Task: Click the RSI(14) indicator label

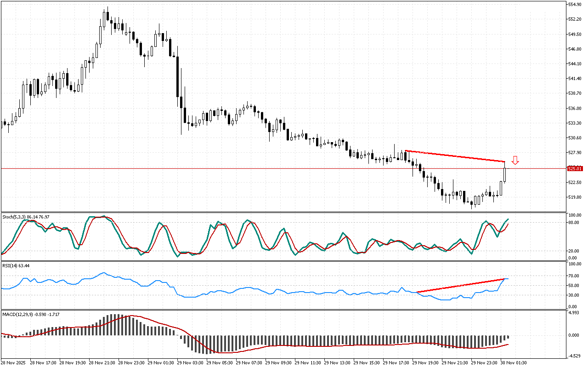Action: (x=16, y=266)
